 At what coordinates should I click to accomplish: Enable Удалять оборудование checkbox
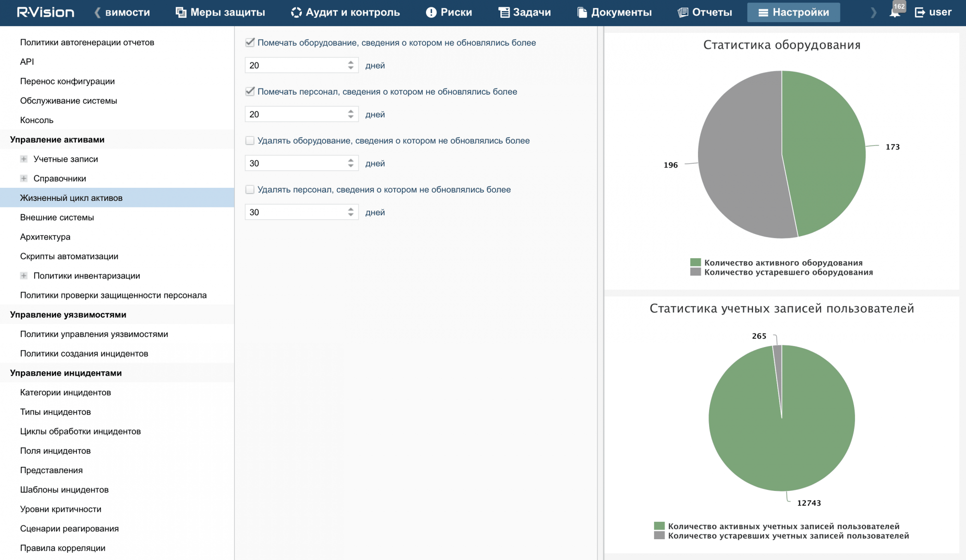point(250,140)
